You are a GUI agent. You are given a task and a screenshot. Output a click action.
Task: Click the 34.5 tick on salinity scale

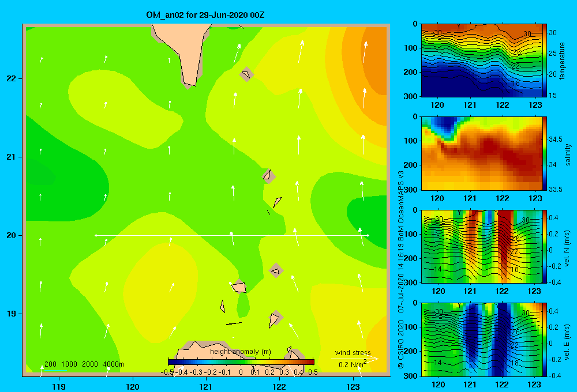click(x=556, y=140)
